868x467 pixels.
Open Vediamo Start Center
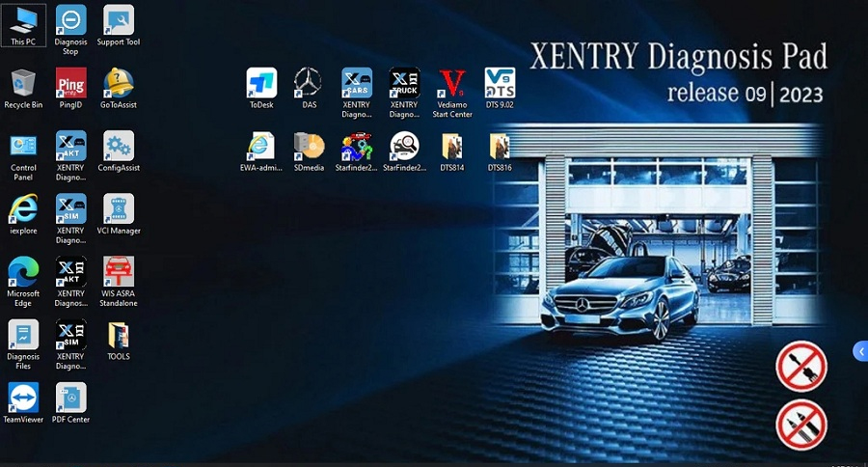452,93
